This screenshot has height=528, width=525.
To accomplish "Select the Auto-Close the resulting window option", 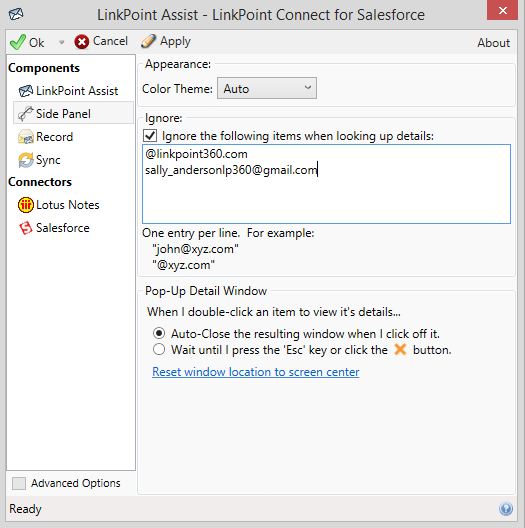I will pyautogui.click(x=159, y=333).
